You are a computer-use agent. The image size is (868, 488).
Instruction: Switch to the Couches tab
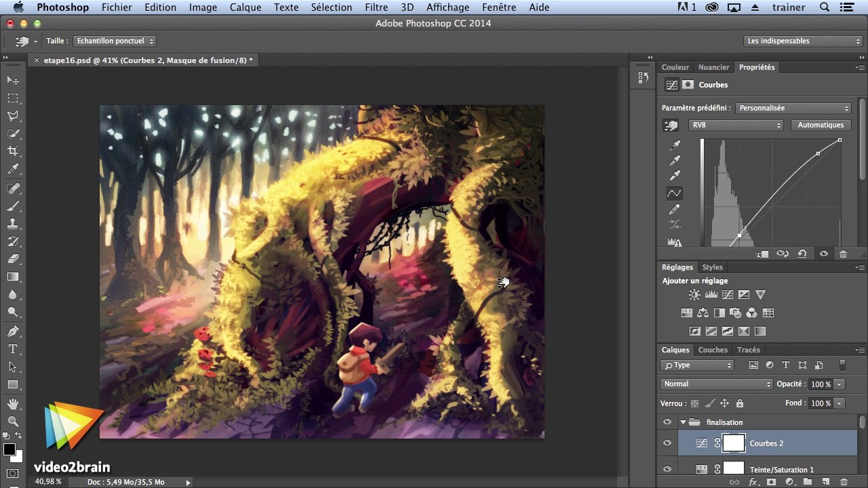713,350
